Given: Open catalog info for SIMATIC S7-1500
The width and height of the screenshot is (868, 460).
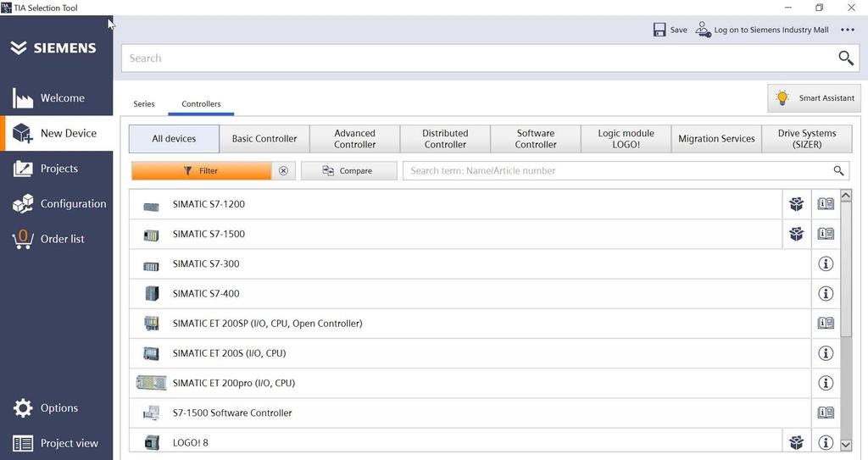Looking at the screenshot, I should click(x=826, y=234).
